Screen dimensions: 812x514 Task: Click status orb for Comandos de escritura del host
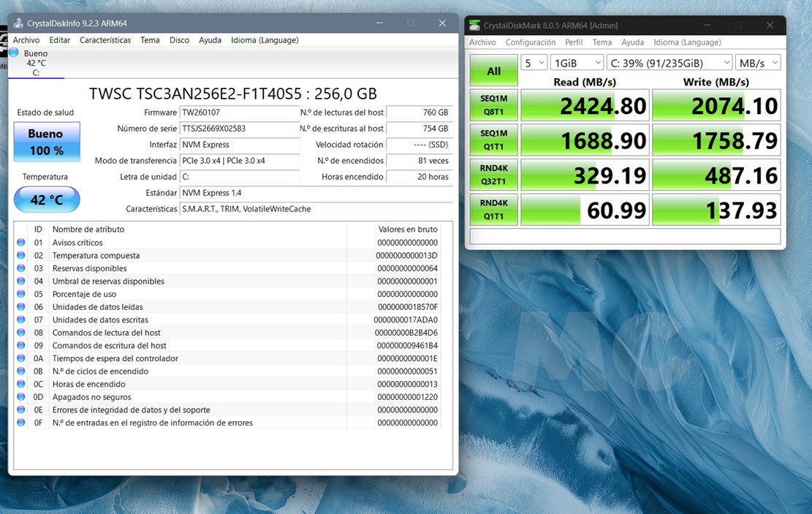20,346
